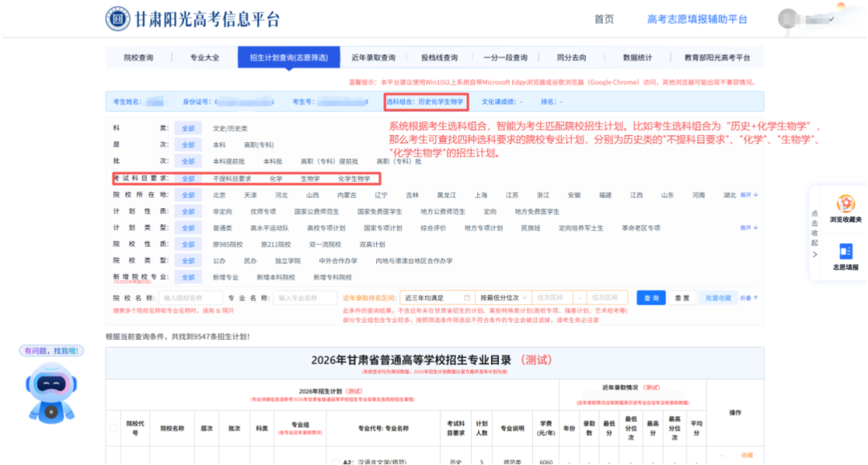Open the 近三年均满足 dropdown
Screen dimensions: 868x465
[x=437, y=297]
